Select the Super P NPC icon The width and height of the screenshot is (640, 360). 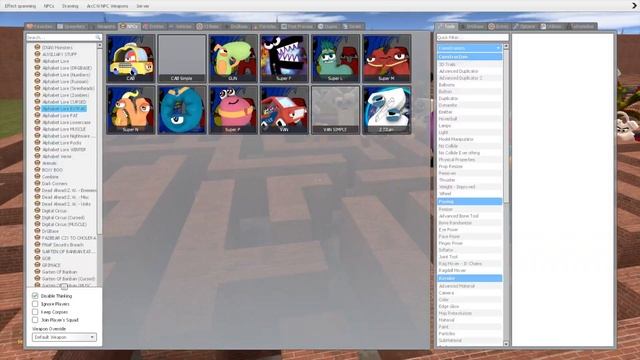(233, 110)
